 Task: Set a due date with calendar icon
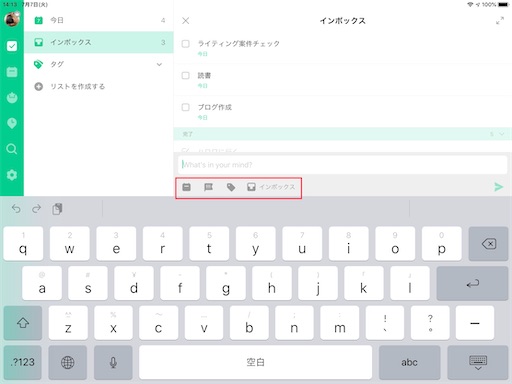pyautogui.click(x=187, y=187)
